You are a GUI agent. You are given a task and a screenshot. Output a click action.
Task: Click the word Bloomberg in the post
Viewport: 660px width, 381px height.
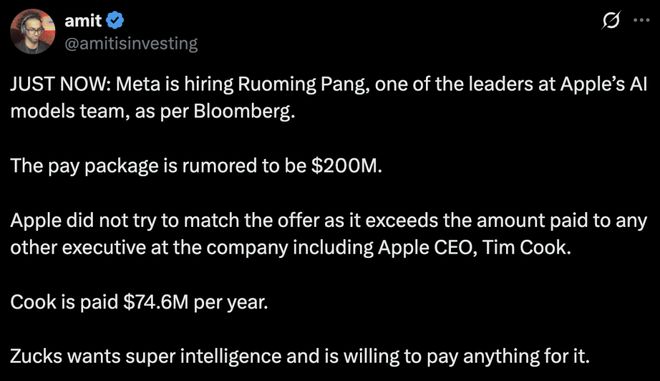(x=242, y=112)
